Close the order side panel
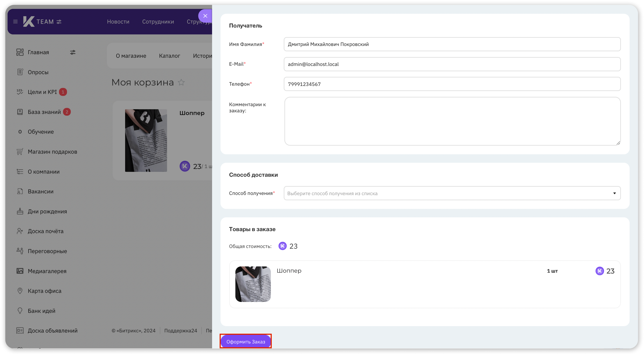644x355 pixels. coord(205,16)
